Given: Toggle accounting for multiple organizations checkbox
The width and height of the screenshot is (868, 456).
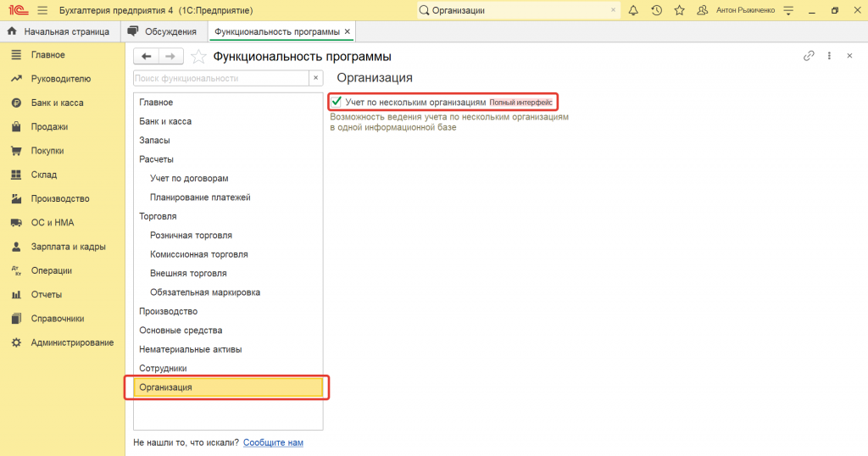Looking at the screenshot, I should point(337,102).
